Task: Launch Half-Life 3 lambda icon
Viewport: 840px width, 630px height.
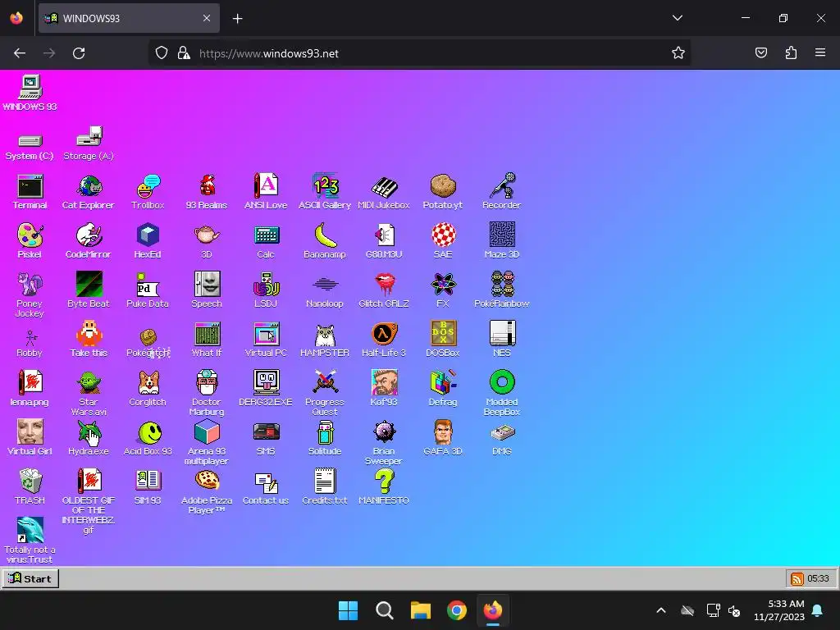Action: pos(384,339)
